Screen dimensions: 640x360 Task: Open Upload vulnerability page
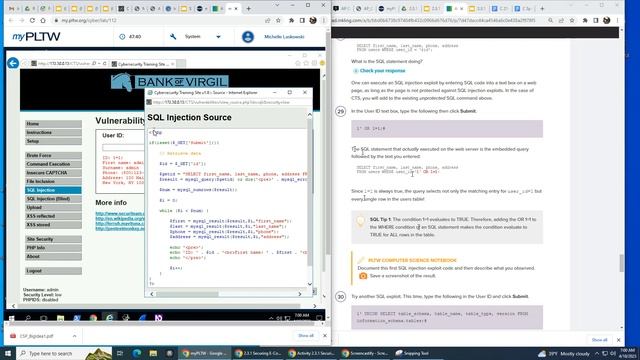[x=53, y=207]
